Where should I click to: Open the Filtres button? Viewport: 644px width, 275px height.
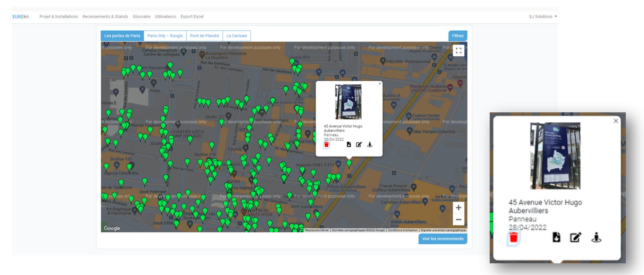point(458,36)
